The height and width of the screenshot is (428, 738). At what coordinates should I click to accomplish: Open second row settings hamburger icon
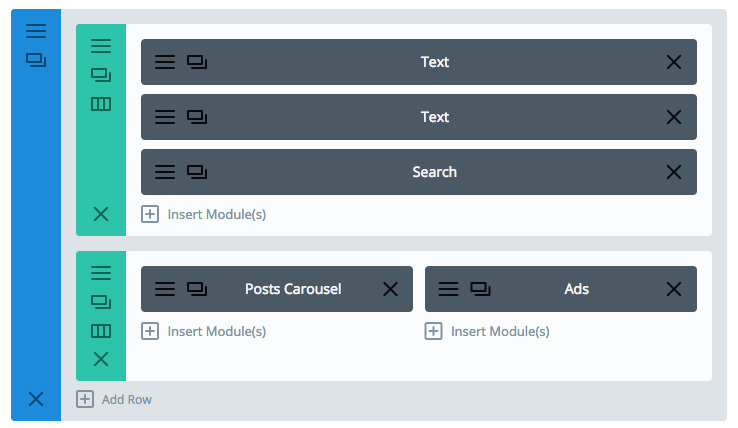point(101,272)
